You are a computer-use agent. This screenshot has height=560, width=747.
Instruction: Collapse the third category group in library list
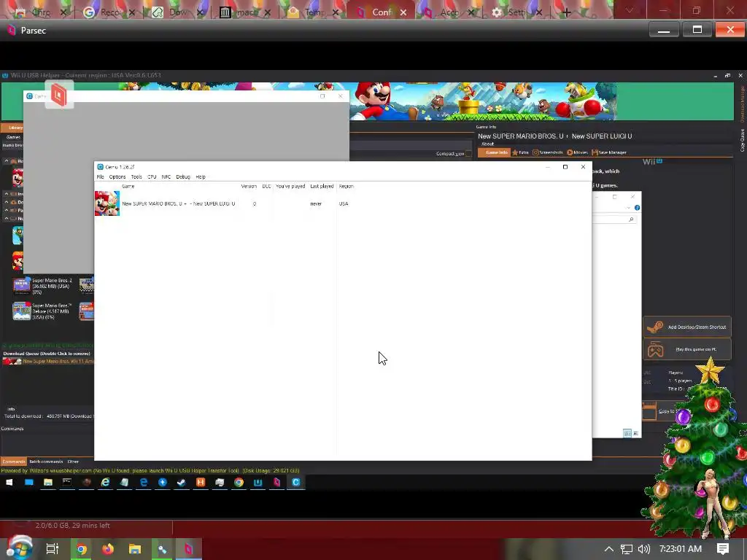[x=7, y=202]
